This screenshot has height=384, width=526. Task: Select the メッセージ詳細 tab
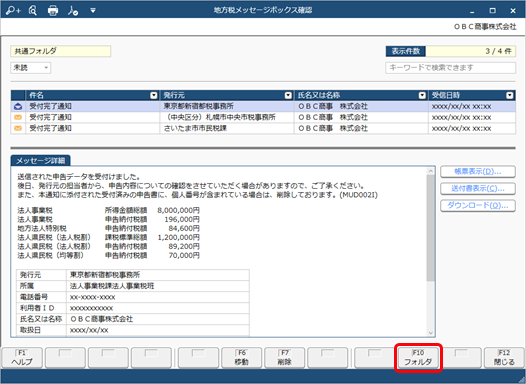(x=41, y=161)
